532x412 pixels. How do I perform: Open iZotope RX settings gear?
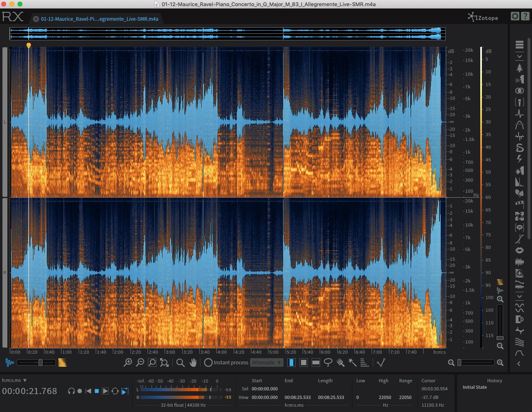[515, 16]
